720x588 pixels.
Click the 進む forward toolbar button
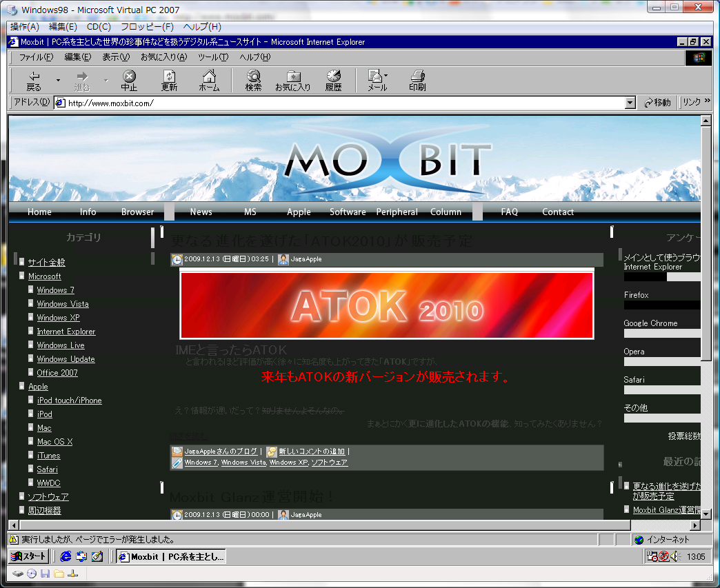click(82, 81)
